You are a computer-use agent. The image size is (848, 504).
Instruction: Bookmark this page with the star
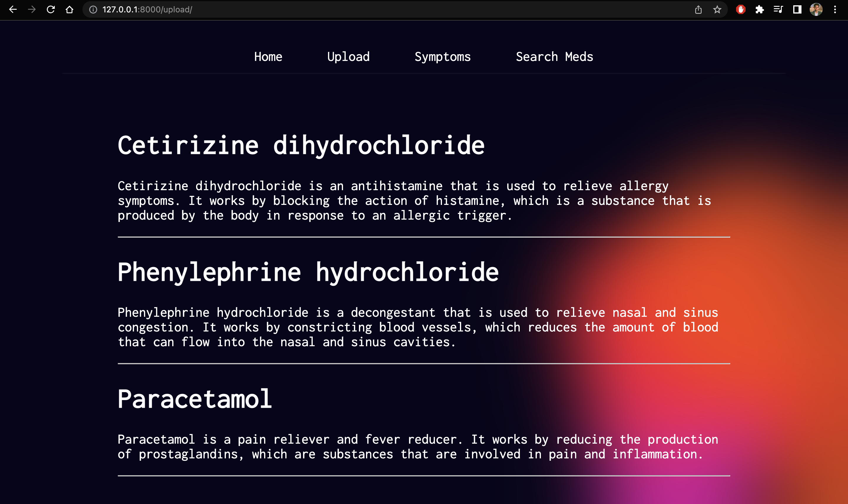point(717,9)
